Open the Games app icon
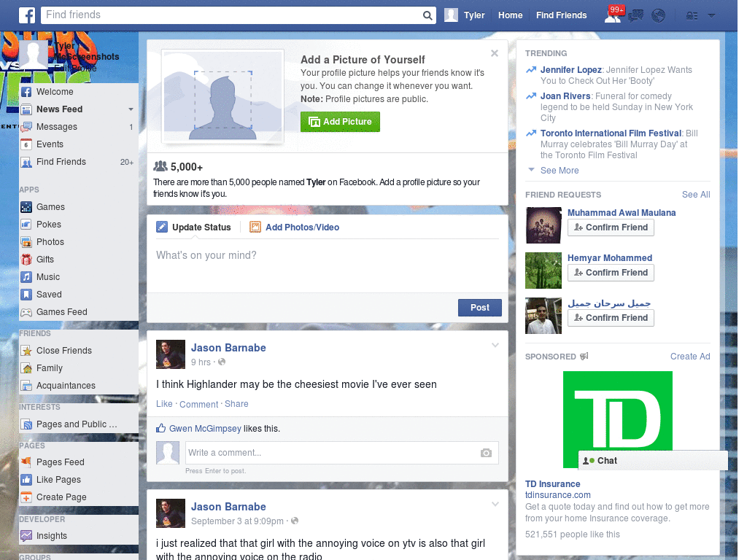 point(26,207)
